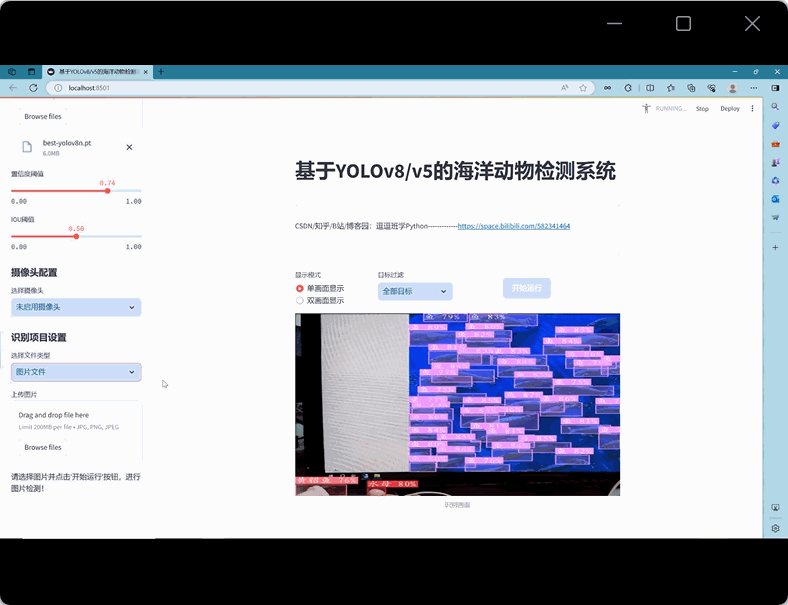Close the YOLOv8/v5 browser tab

coord(146,72)
